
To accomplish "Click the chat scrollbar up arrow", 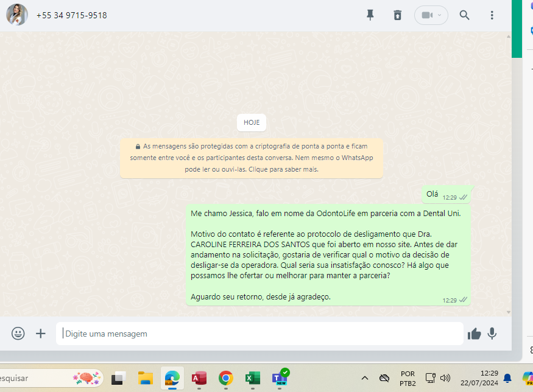I will click(x=509, y=37).
